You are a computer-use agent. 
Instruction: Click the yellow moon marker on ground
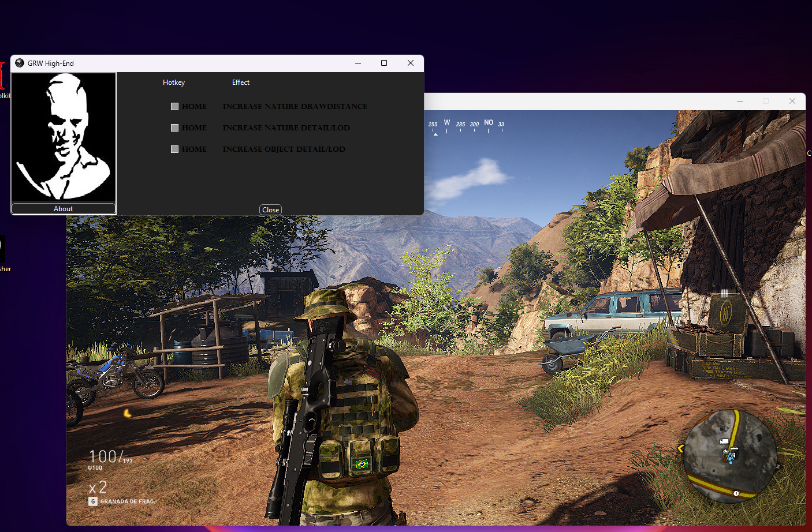point(127,413)
